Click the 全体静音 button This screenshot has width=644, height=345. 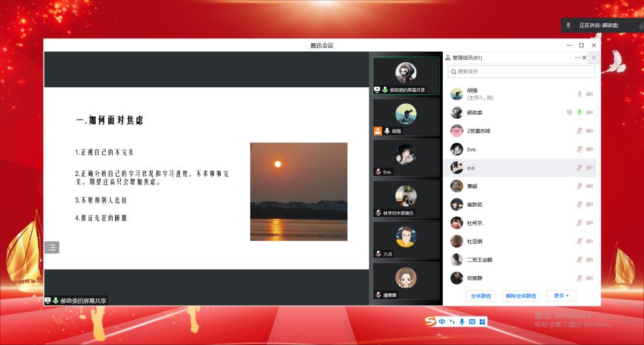[x=480, y=296]
